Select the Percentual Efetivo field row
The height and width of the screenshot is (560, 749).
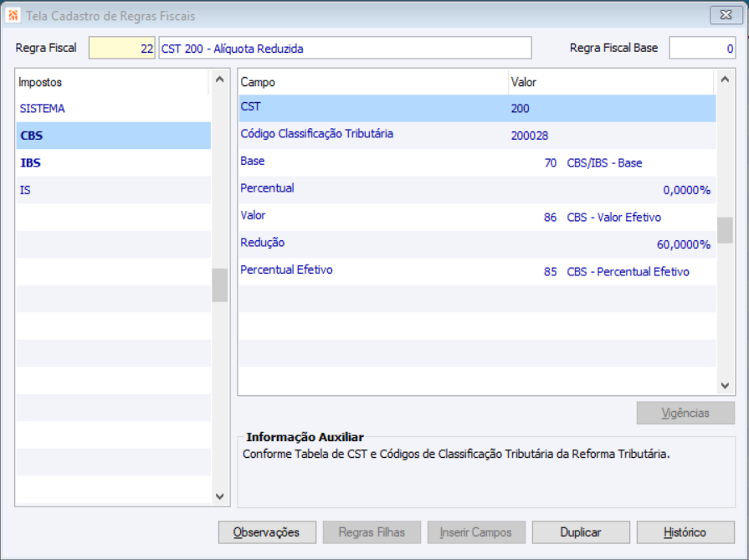[x=477, y=271]
